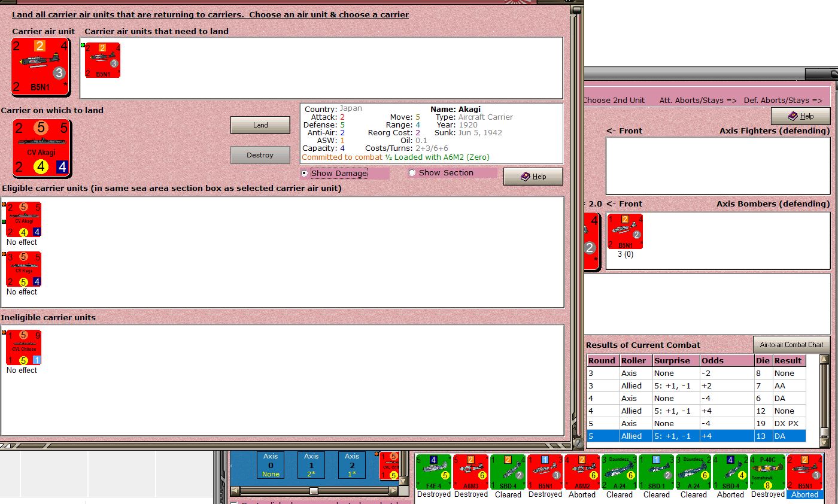Screen dimensions: 838x504
Task: Click the Sunk: Jun 5, 1942 text
Action: [468, 133]
